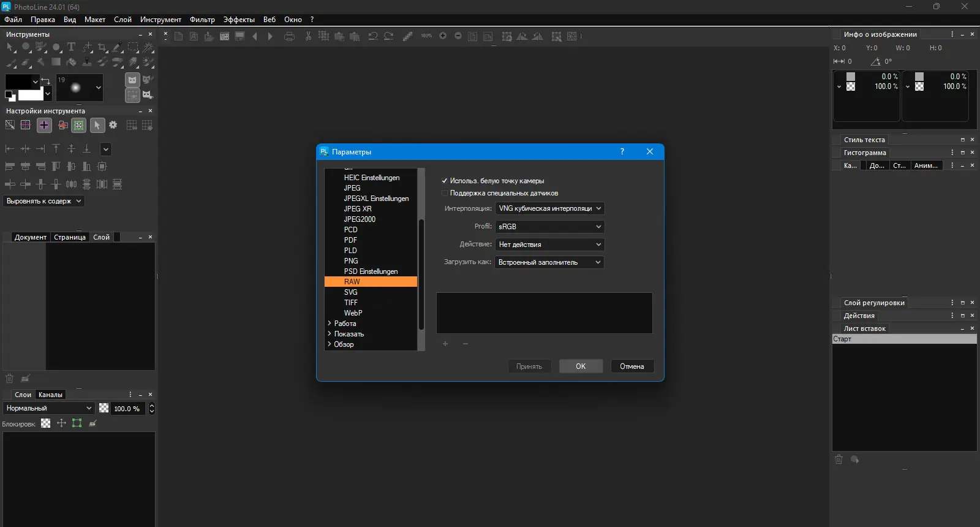This screenshot has width=980, height=527.
Task: Click the arrow pointer icon in Настройки инструмента
Action: (x=97, y=125)
